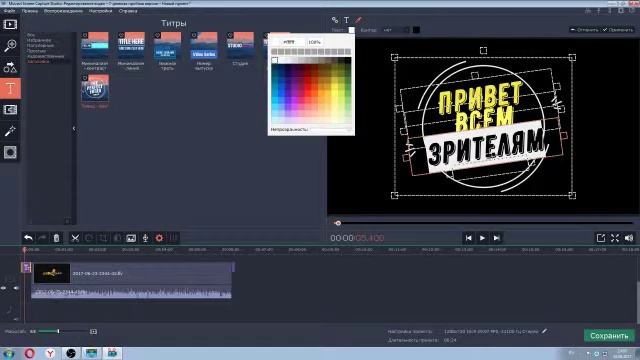Select the Titles tab with T icon
Viewport: 640px width, 360px height.
click(10, 88)
